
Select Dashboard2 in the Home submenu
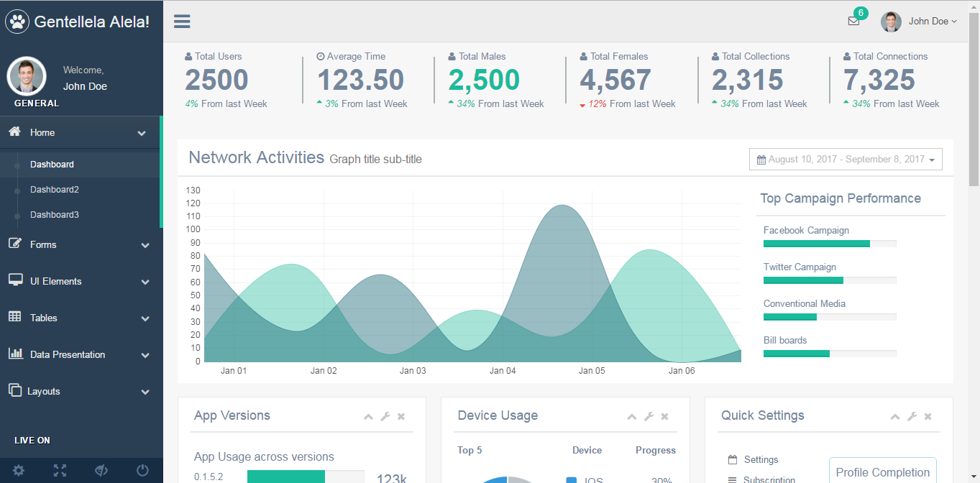pyautogui.click(x=55, y=190)
